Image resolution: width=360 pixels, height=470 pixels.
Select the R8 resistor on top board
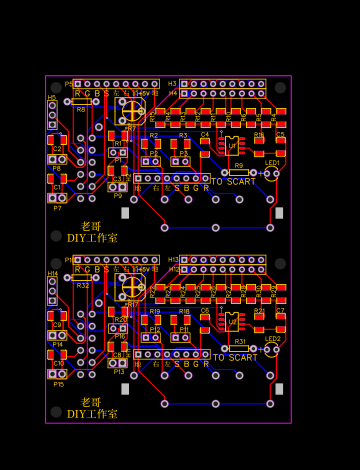point(82,102)
